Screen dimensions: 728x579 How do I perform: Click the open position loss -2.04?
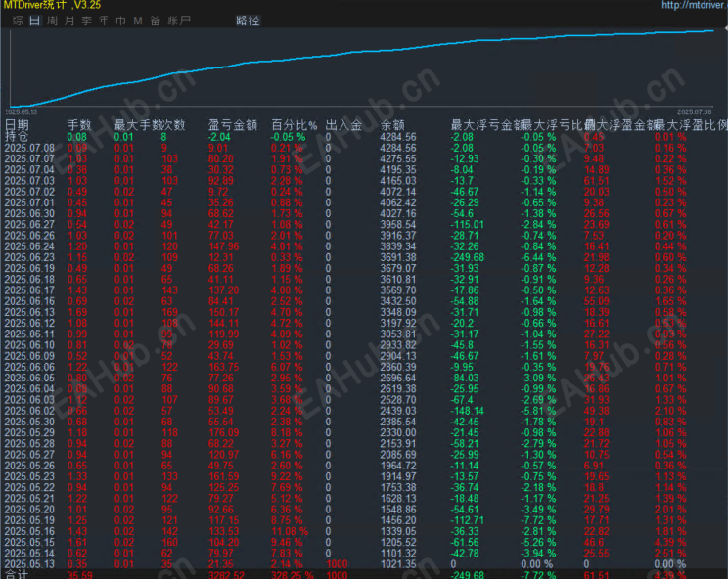(x=219, y=136)
